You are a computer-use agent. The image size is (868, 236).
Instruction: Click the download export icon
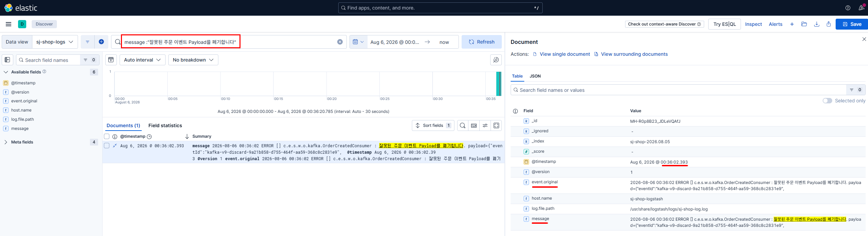pos(817,24)
